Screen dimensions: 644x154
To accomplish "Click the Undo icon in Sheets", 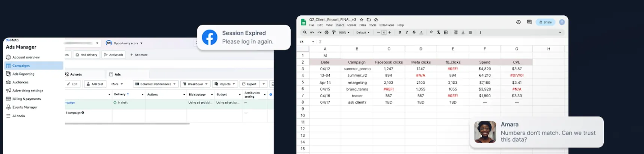I will pyautogui.click(x=312, y=33).
